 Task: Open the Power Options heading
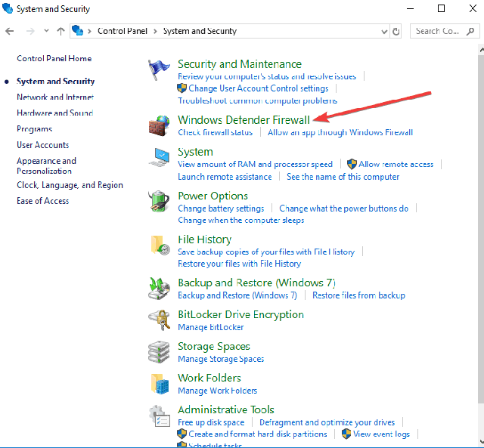click(x=213, y=196)
